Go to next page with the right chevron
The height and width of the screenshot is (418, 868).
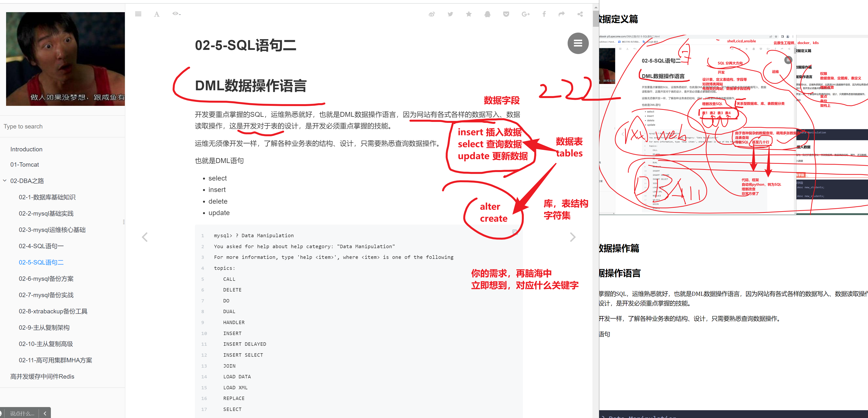[573, 237]
